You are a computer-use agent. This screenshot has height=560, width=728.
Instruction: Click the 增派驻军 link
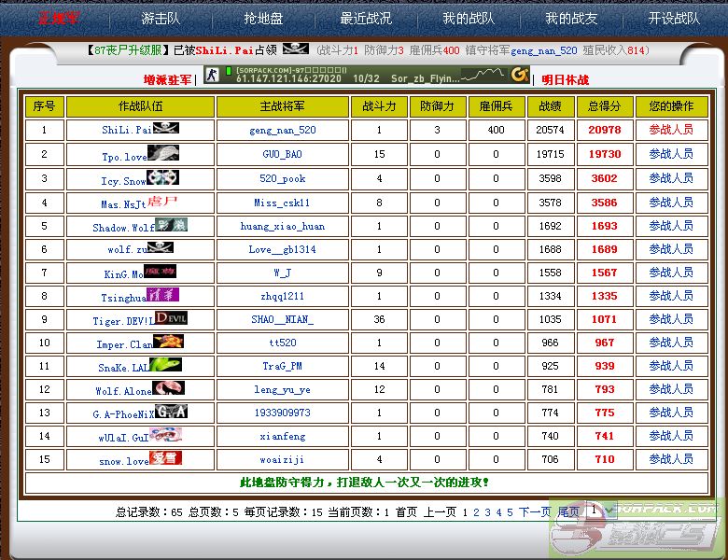(x=167, y=80)
